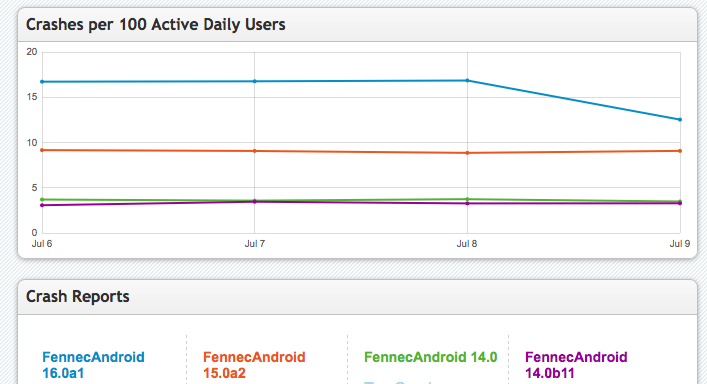Click the orange line's Jul 7 data point
The height and width of the screenshot is (384, 707).
pyautogui.click(x=255, y=151)
